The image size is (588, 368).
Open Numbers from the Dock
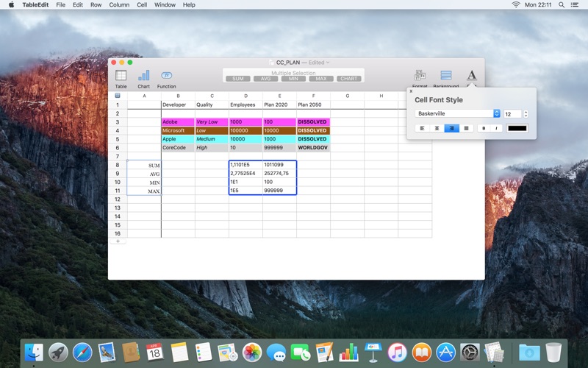coord(348,353)
